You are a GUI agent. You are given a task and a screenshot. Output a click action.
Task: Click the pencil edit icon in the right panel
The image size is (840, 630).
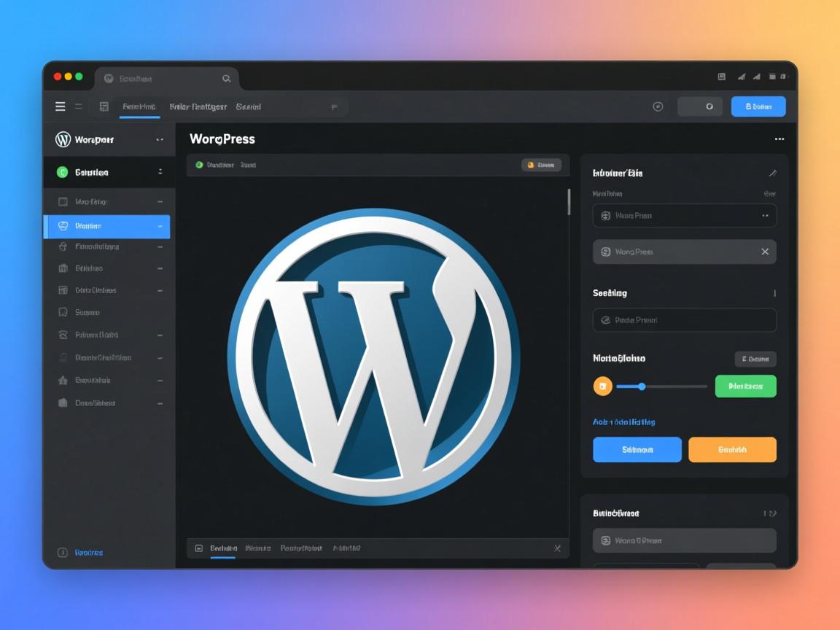(x=772, y=174)
